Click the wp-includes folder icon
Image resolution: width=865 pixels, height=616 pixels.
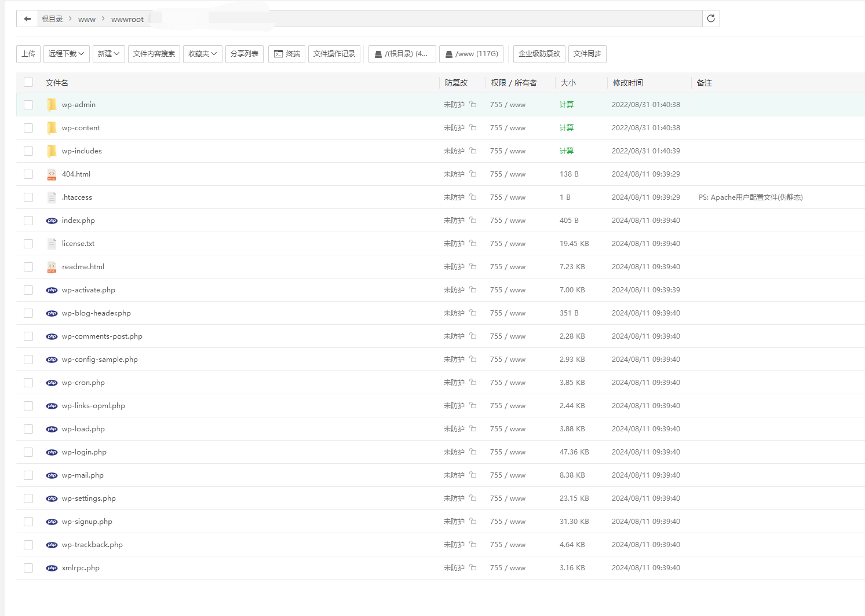[x=52, y=151]
